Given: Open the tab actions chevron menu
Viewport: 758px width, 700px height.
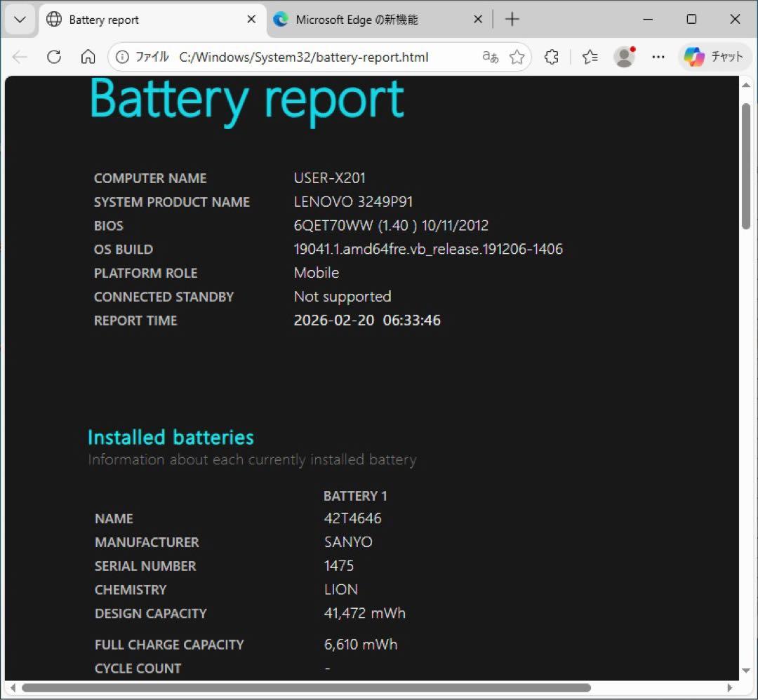Looking at the screenshot, I should pos(20,20).
